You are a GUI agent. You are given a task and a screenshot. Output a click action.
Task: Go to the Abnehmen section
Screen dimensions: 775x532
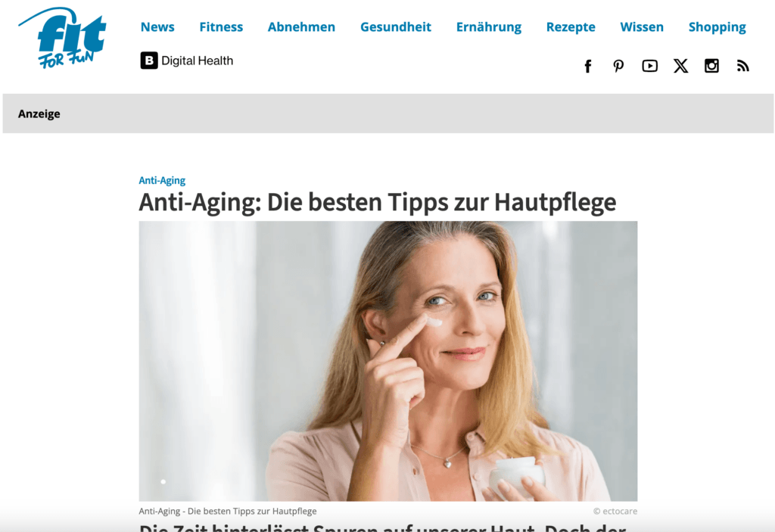301,26
